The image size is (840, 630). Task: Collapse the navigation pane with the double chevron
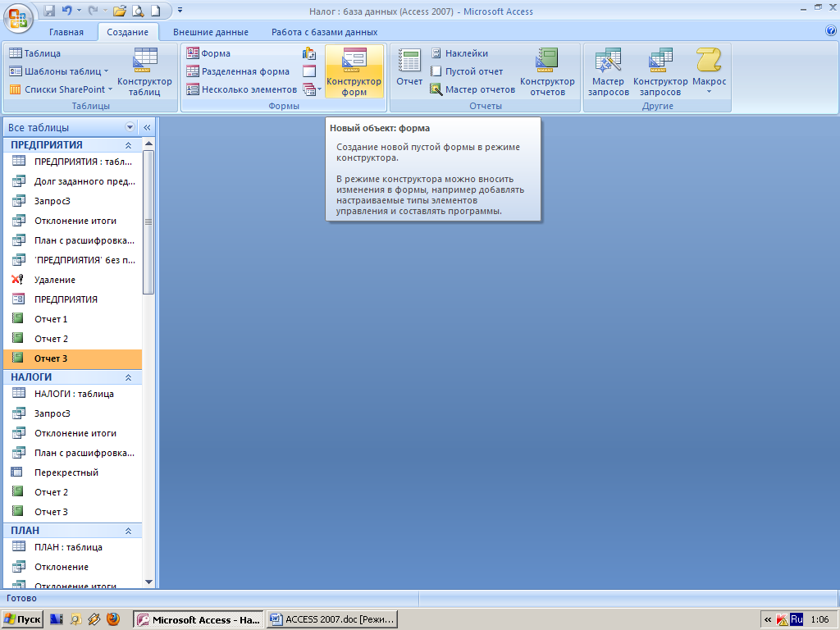[147, 127]
